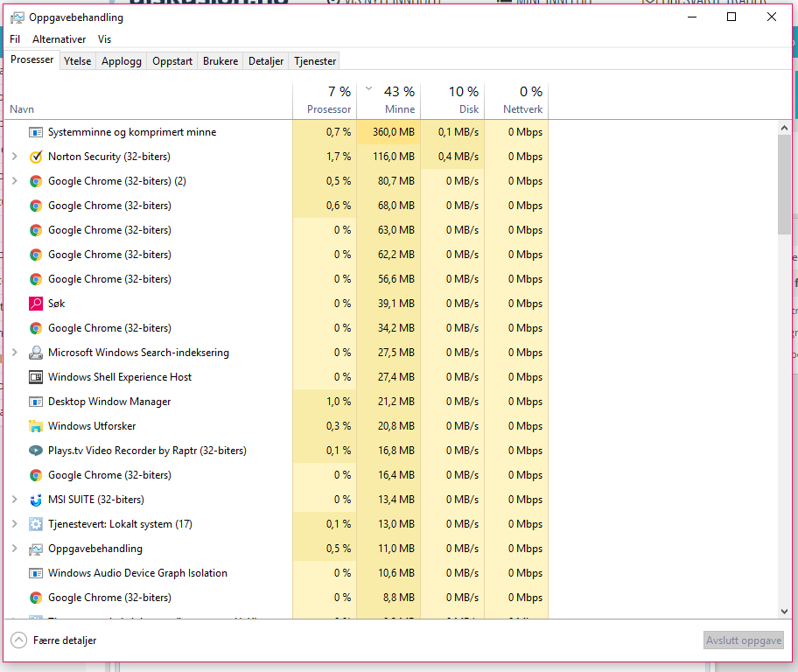
Task: Click the Chrome icon in the 80,7 MB row
Action: pyautogui.click(x=36, y=181)
